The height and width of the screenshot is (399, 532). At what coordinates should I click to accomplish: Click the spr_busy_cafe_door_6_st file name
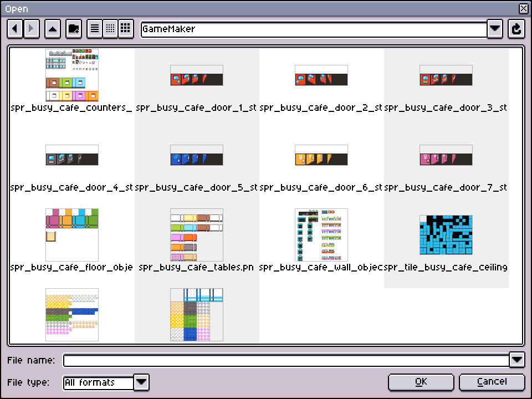321,188
